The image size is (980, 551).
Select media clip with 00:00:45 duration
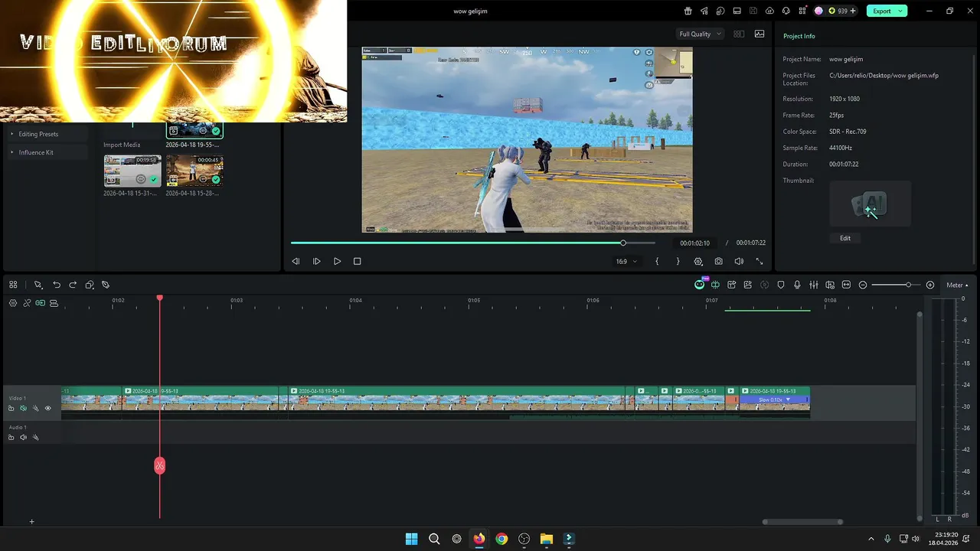tap(194, 171)
